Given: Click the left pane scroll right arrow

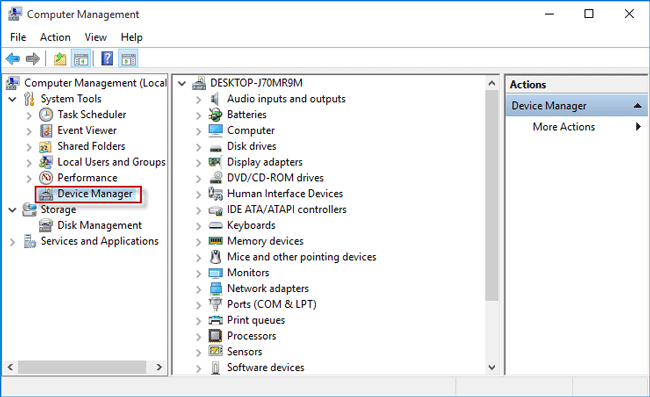Looking at the screenshot, I should (159, 367).
